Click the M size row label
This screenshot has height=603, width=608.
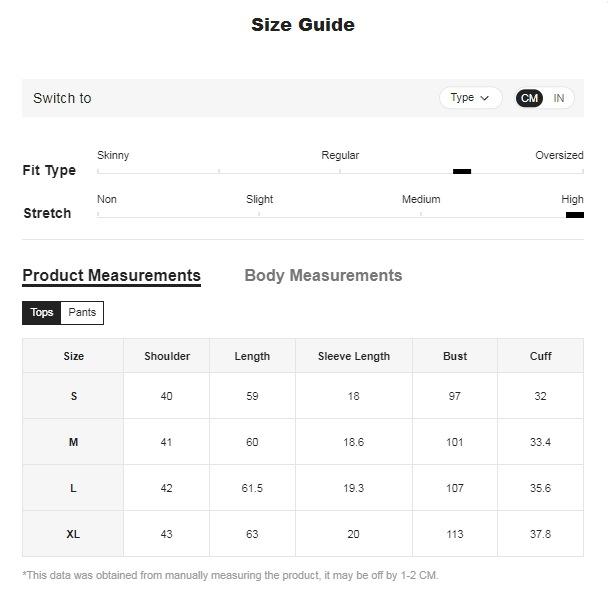[73, 442]
